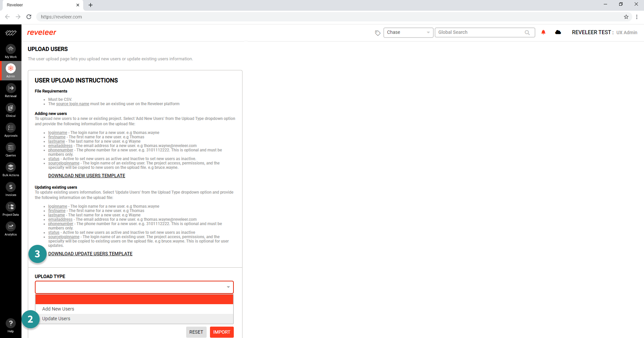This screenshot has height=338, width=644.
Task: Click the striped logo atop the sidebar
Action: pyautogui.click(x=11, y=33)
